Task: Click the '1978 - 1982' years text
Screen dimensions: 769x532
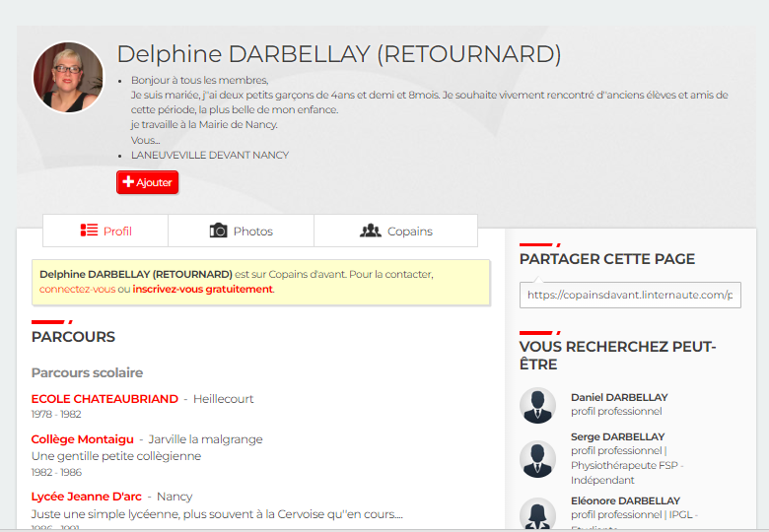Action: (56, 414)
